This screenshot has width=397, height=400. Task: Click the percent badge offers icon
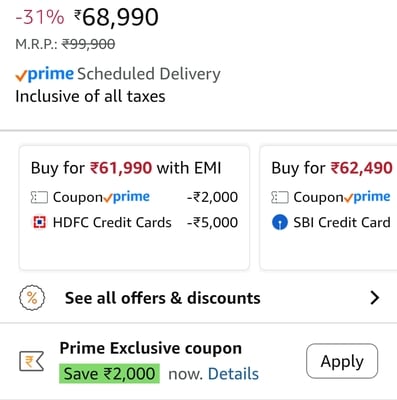[32, 298]
